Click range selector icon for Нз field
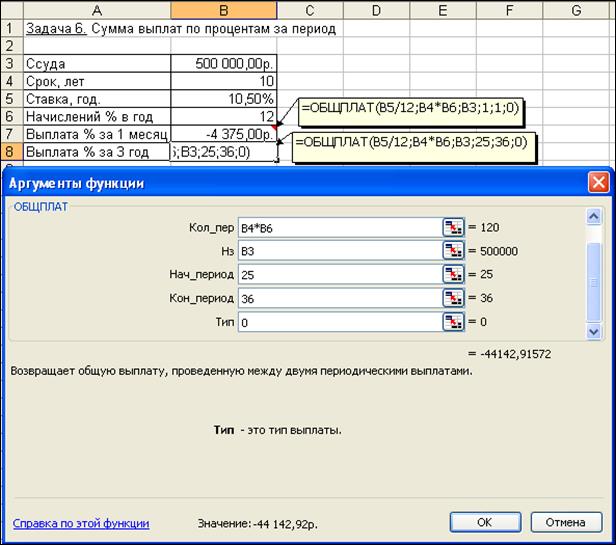Image resolution: width=616 pixels, height=545 pixels. pyautogui.click(x=454, y=251)
